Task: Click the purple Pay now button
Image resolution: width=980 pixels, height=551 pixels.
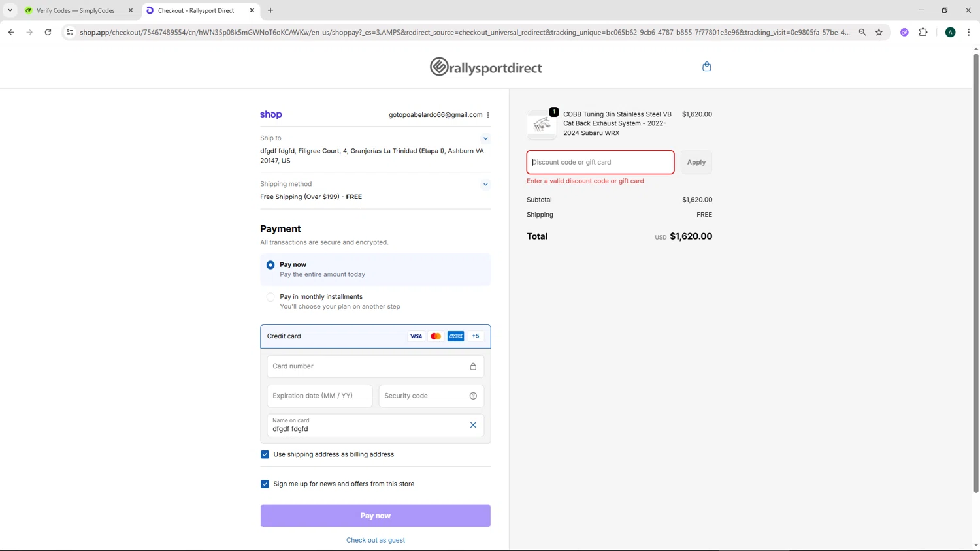Action: tap(376, 516)
